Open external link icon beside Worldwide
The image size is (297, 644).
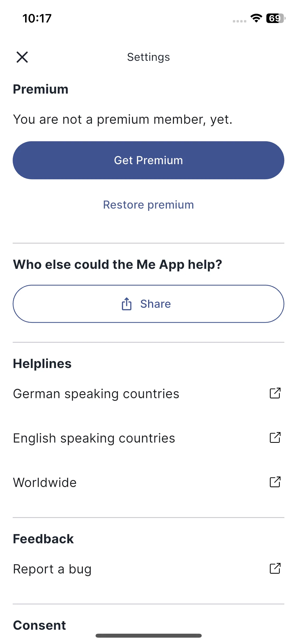tap(275, 482)
